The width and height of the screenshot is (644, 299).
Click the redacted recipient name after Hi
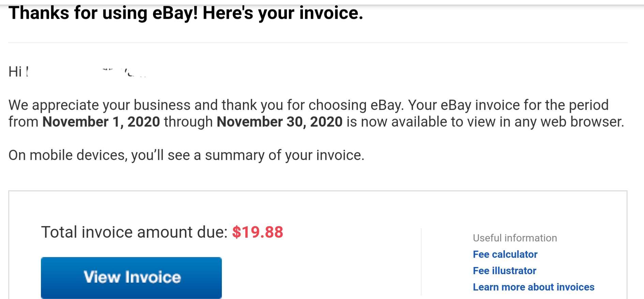[x=85, y=72]
